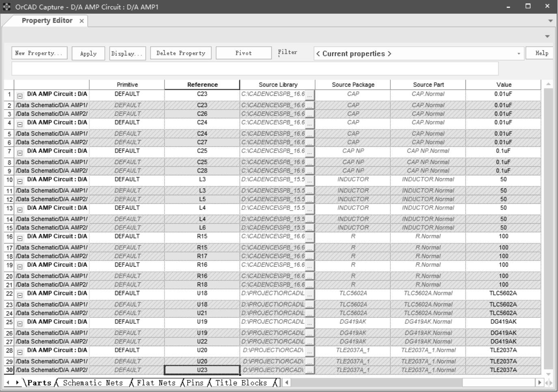Open the tab list dropdown arrow at top right
This screenshot has width=558, height=392.
pyautogui.click(x=550, y=21)
